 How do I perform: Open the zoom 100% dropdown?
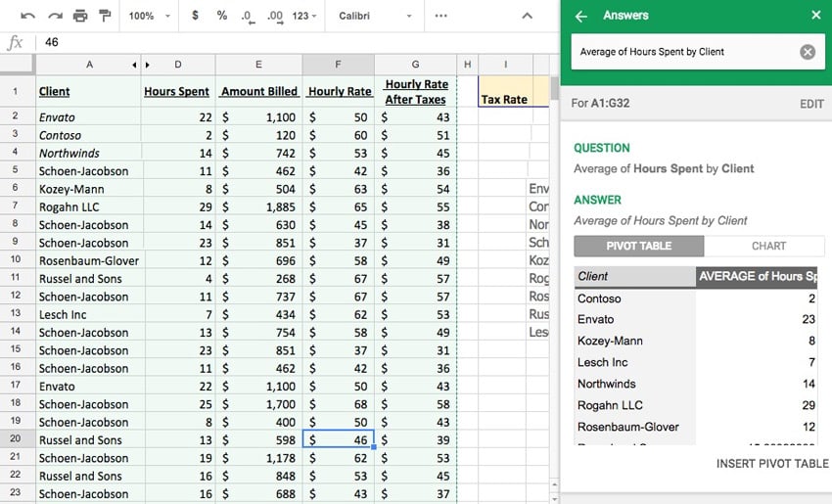pyautogui.click(x=150, y=17)
